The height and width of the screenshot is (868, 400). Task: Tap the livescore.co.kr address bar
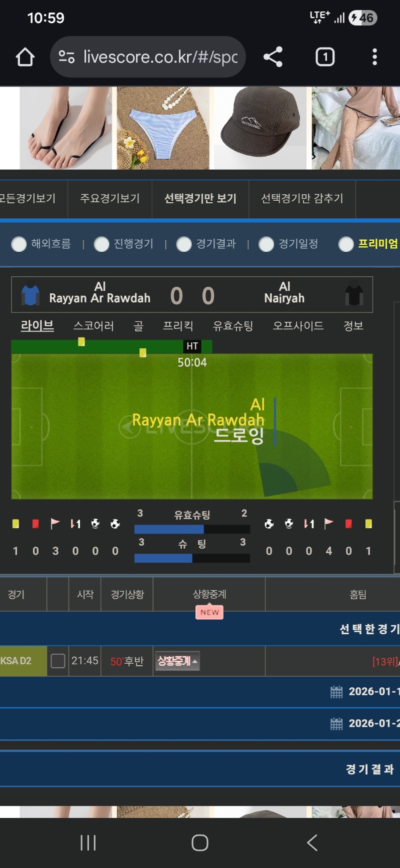click(148, 57)
